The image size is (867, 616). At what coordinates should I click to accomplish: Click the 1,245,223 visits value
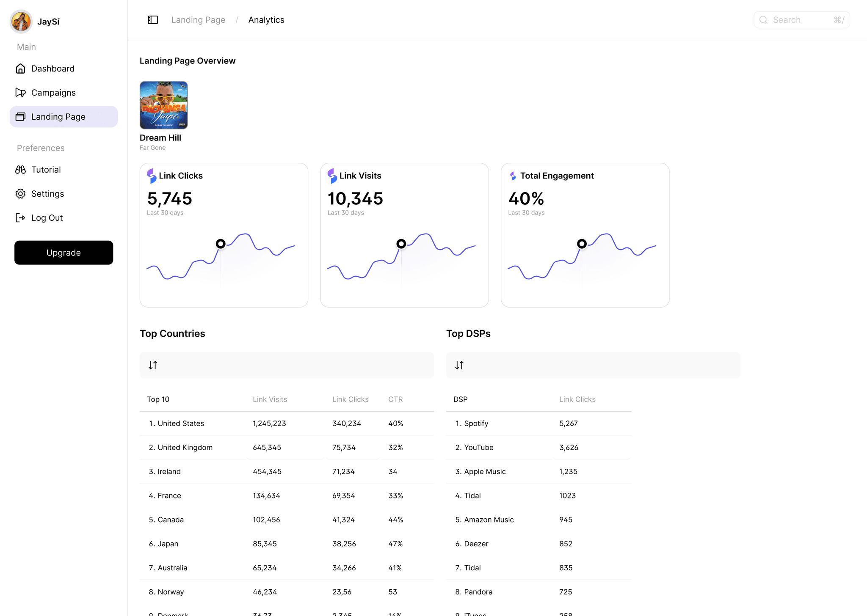point(269,423)
